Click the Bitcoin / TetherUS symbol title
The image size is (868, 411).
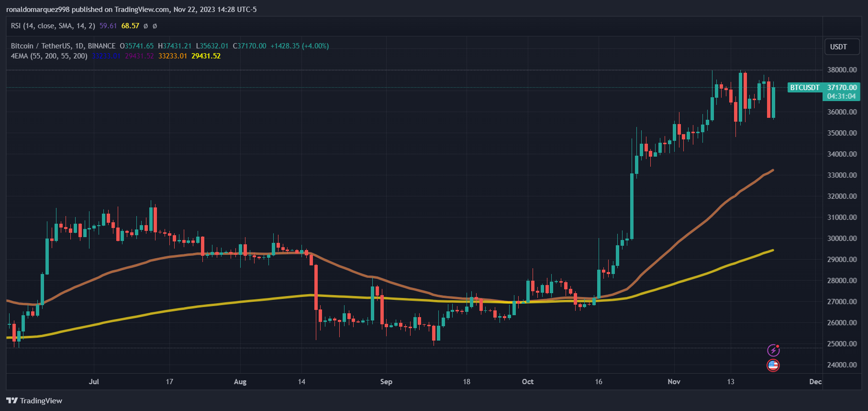(63, 46)
